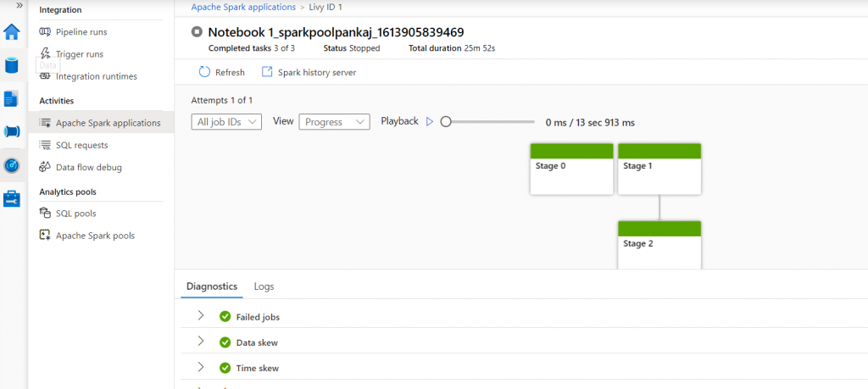The height and width of the screenshot is (389, 868).
Task: Expand the Data skew row chevron
Action: [201, 342]
